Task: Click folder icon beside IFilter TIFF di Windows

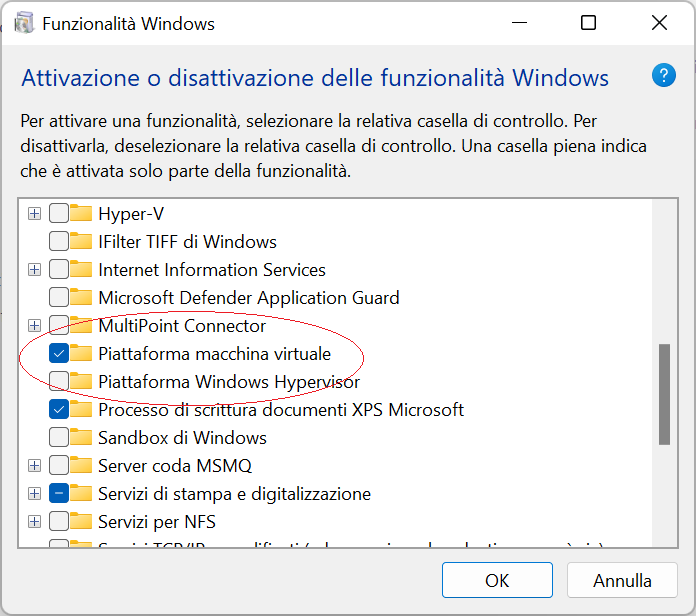Action: click(81, 241)
